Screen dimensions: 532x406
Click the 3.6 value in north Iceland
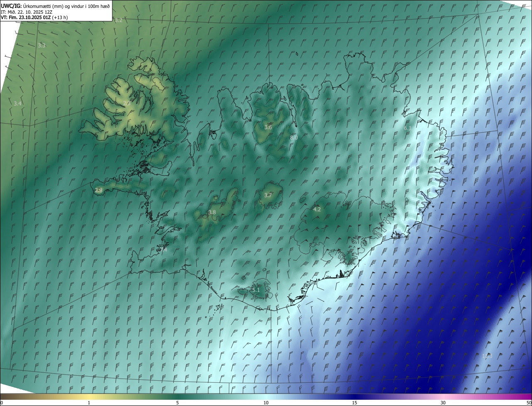(268, 127)
